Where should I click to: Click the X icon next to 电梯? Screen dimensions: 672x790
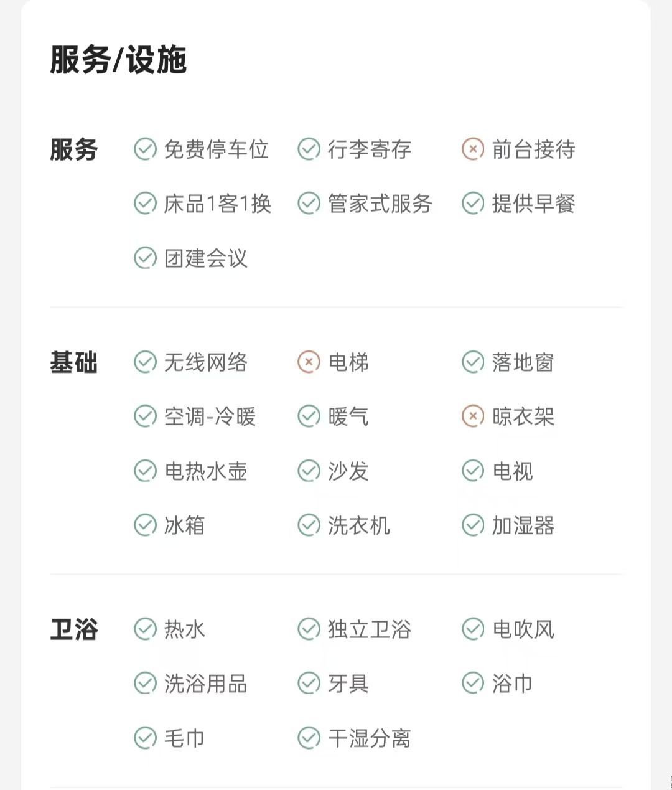(x=309, y=362)
